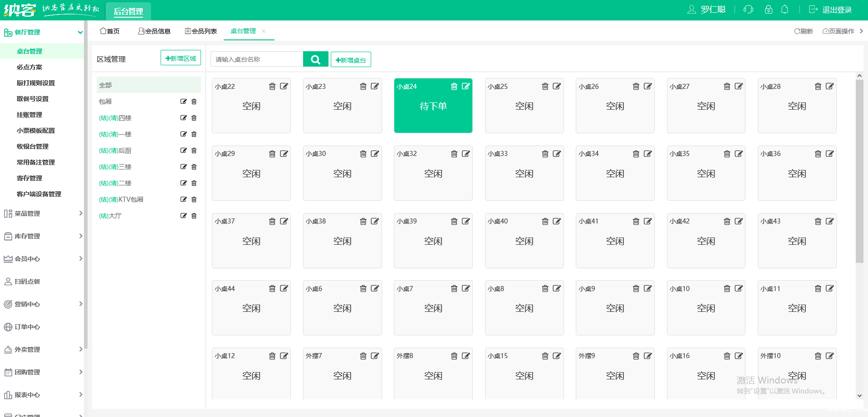Expand the 外卖管理 menu

point(81,349)
